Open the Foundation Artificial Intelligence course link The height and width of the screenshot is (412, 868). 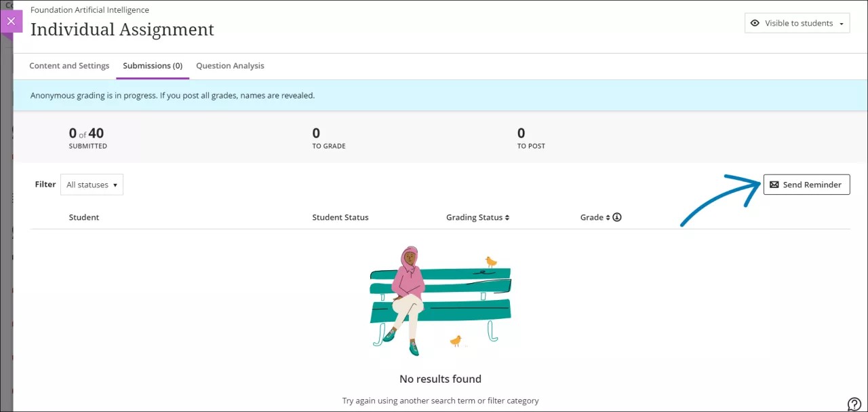(x=90, y=10)
